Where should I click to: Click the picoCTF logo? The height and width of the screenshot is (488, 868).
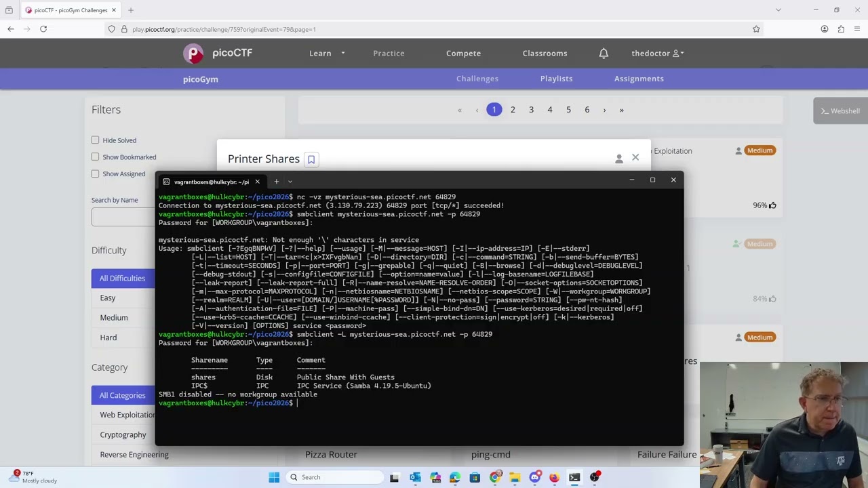(x=218, y=53)
